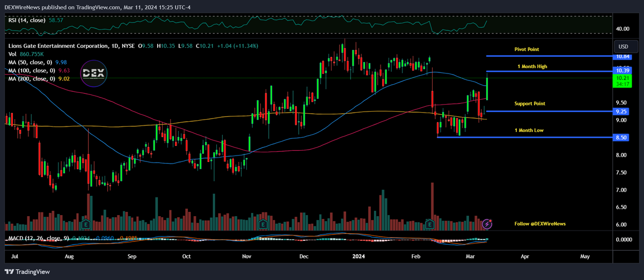Select the RSI (14, close) indicator label
Viewport: 644px width, 280px height.
click(28, 19)
